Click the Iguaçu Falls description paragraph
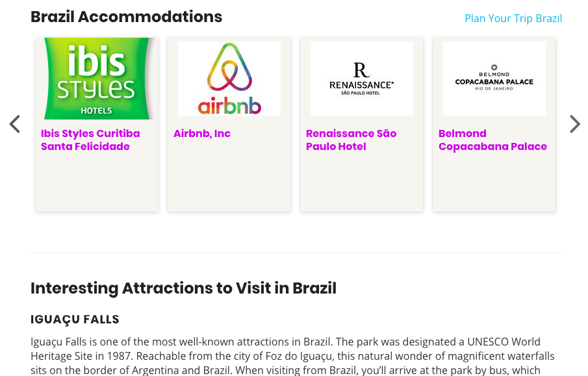Screen dimensions: 588x376 292,356
